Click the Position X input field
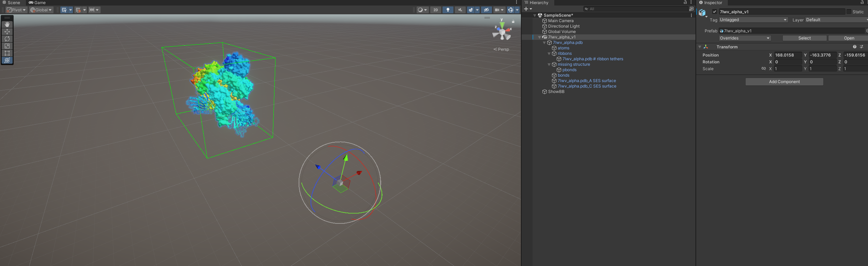The image size is (868, 266). (x=788, y=55)
